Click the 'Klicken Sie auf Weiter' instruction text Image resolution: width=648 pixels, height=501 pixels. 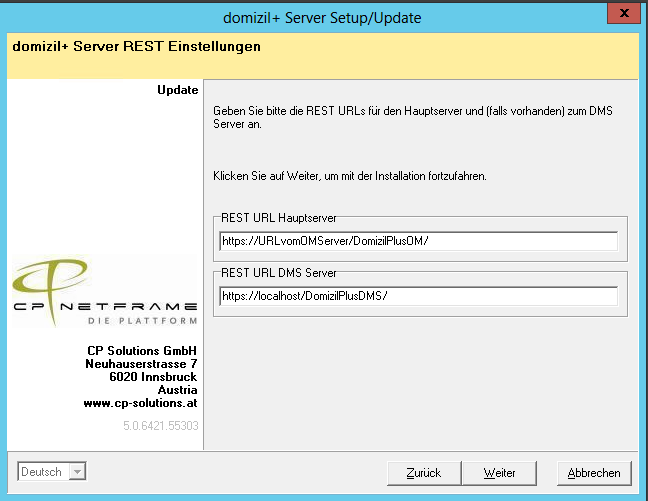coord(350,176)
